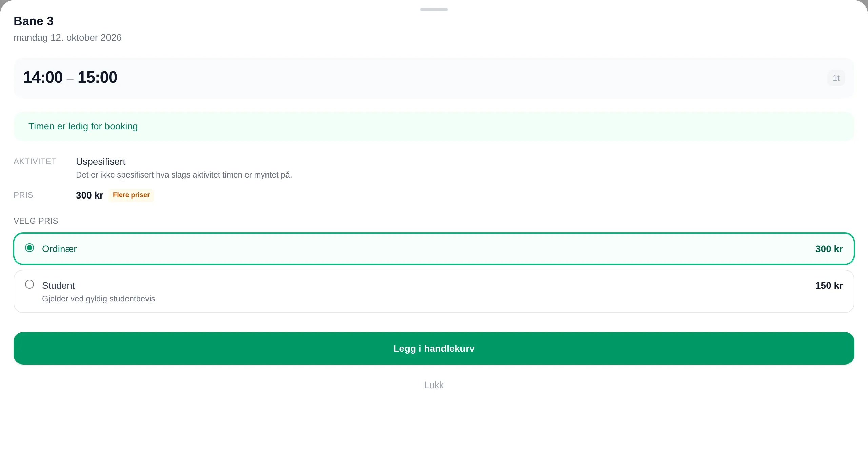Click the 300 kr value beside PRIS
The height and width of the screenshot is (458, 868).
(x=90, y=195)
